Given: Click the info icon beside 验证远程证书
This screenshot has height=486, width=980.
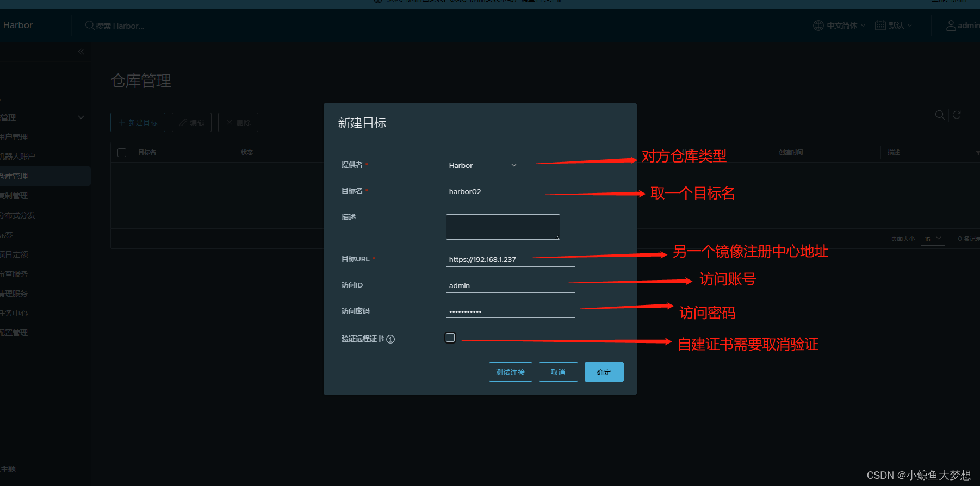Looking at the screenshot, I should click(390, 339).
